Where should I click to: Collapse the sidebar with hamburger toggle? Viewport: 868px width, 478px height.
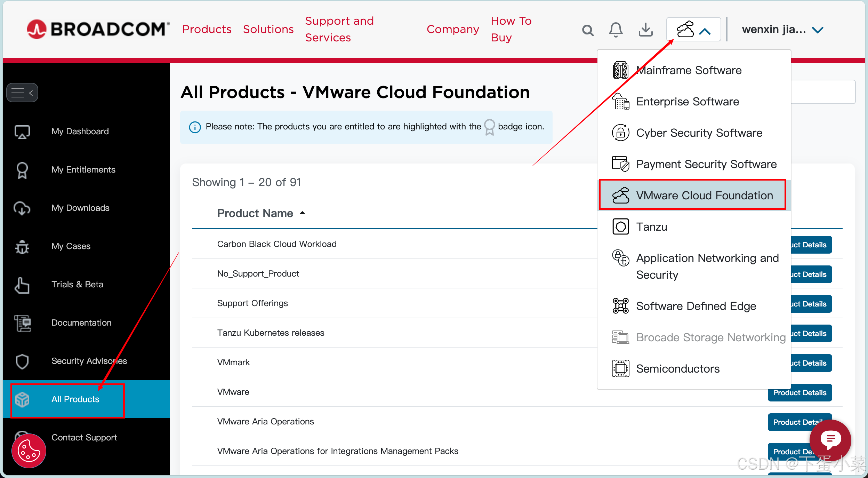[x=22, y=93]
